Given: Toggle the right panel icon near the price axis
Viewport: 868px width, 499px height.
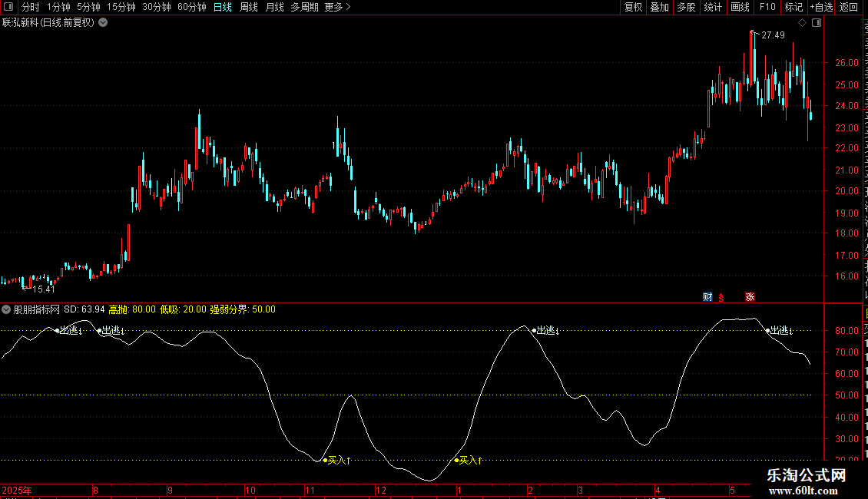Looking at the screenshot, I should (817, 23).
